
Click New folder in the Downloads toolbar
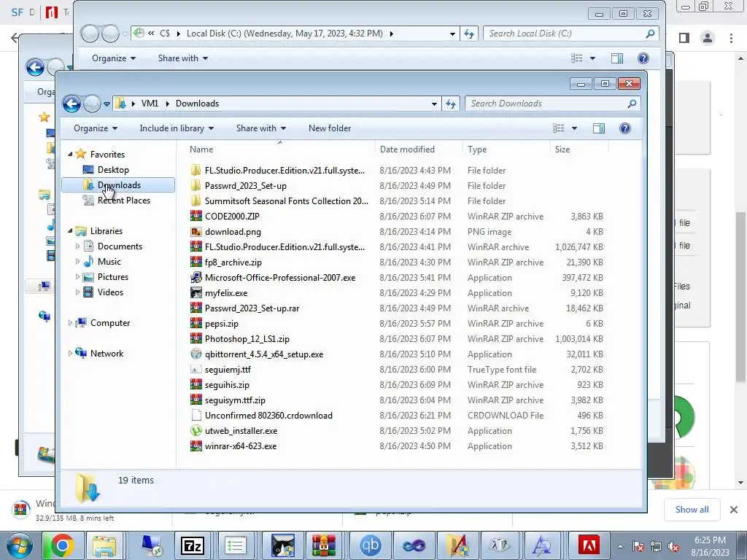click(x=330, y=128)
